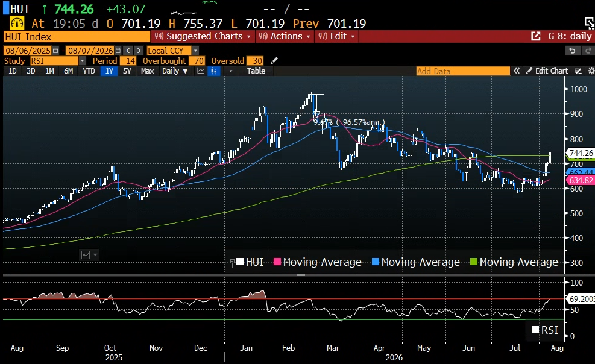The image size is (595, 364).
Task: Click the pencil icon next to Oversold
Action: (274, 61)
